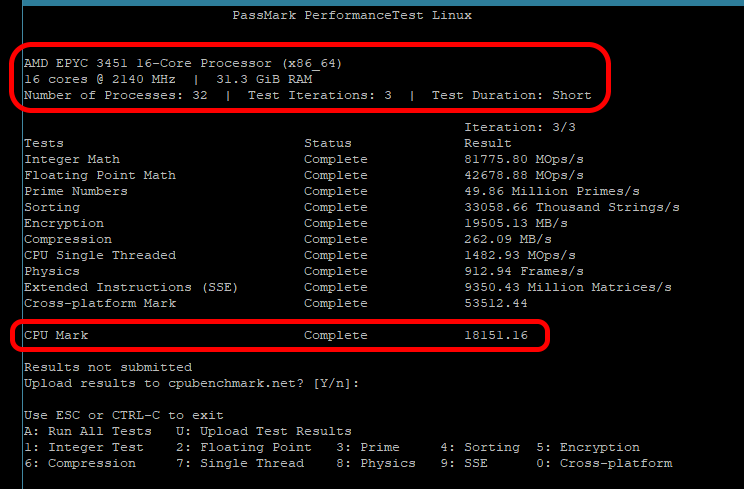Image resolution: width=744 pixels, height=489 pixels.
Task: Click the Integer Math Complete status
Action: tap(336, 159)
